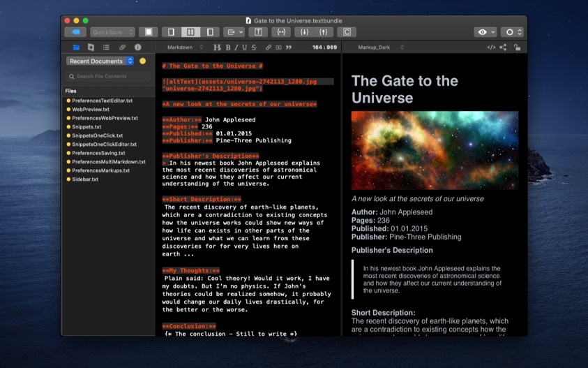Open the circle appearance stepper
Screen dimensions: 588x368
pos(512,32)
